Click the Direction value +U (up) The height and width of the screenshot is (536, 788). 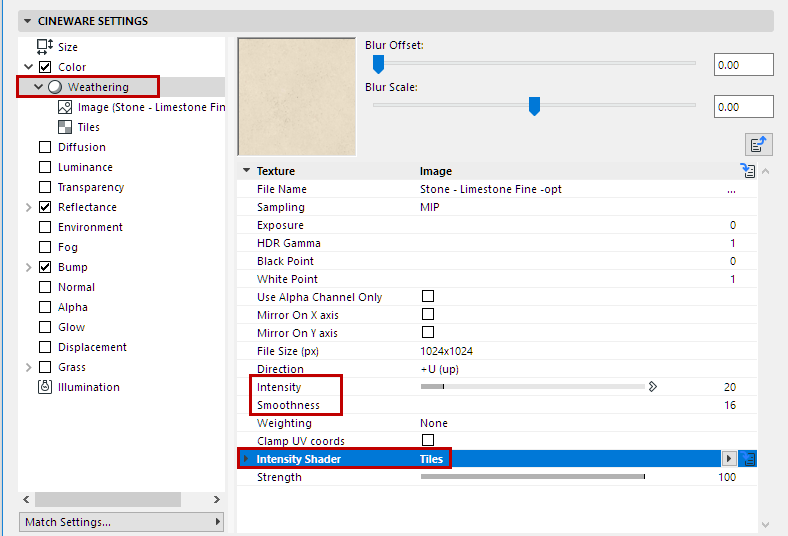click(440, 369)
